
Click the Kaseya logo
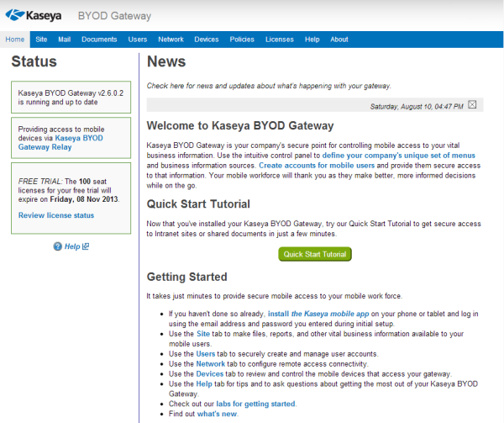click(34, 15)
